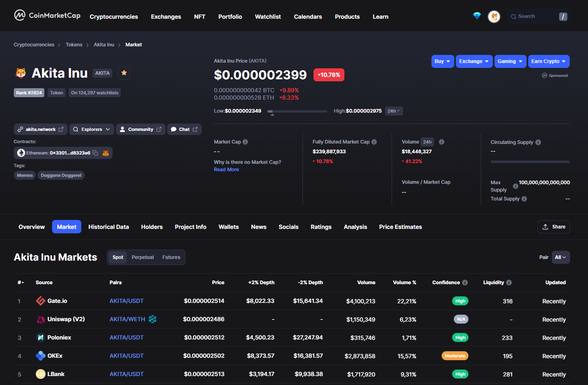This screenshot has width=588, height=385.
Task: Click the Volume info icon
Action: point(442,142)
